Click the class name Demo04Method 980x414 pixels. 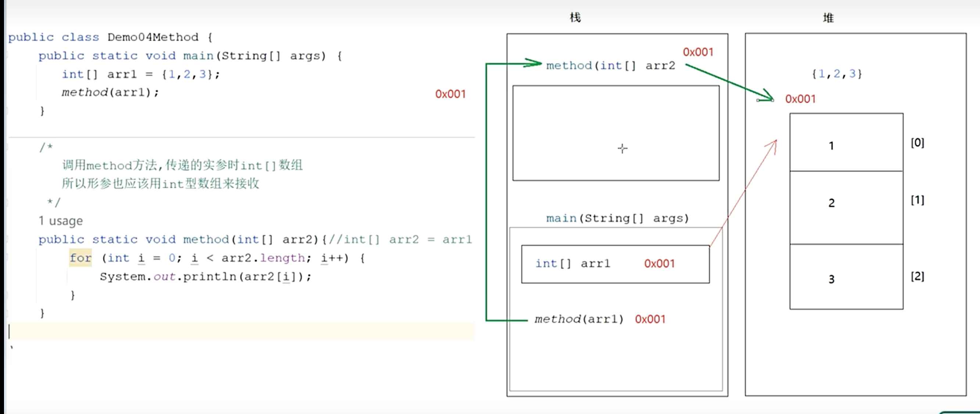click(152, 37)
